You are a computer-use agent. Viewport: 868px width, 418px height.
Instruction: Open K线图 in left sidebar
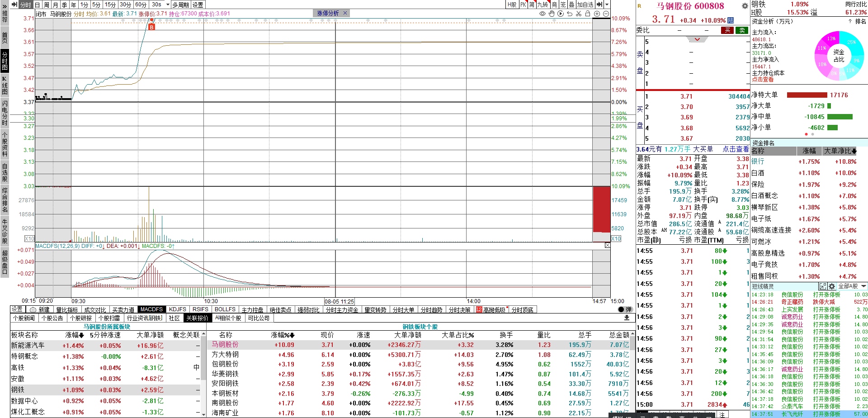tap(5, 85)
